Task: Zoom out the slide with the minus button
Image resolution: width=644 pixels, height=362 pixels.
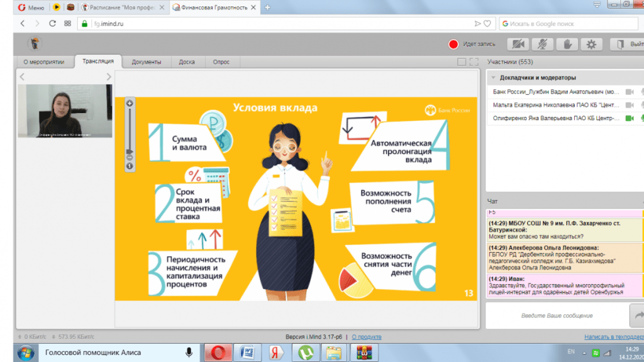Action: coord(130,158)
